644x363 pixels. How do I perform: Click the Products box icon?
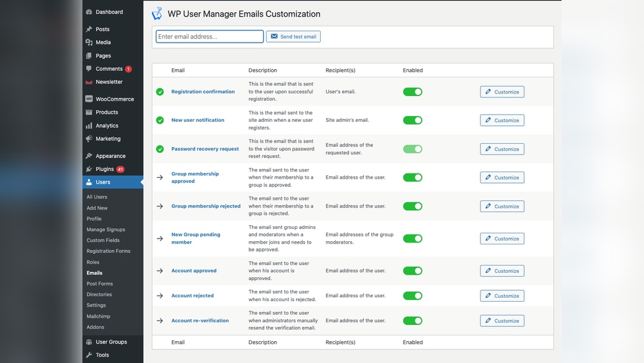click(89, 112)
